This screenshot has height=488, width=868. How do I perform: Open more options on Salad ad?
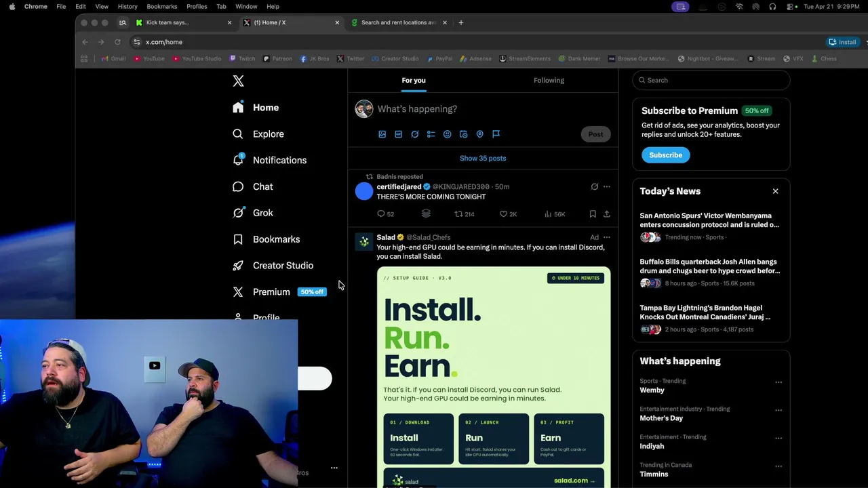[607, 237]
